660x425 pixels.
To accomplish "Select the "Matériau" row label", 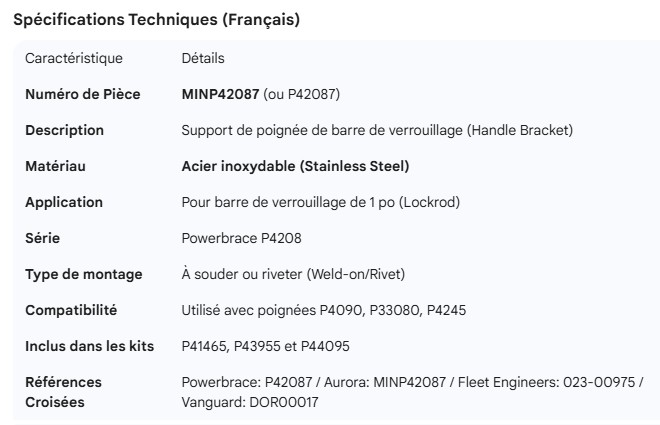I will (55, 166).
